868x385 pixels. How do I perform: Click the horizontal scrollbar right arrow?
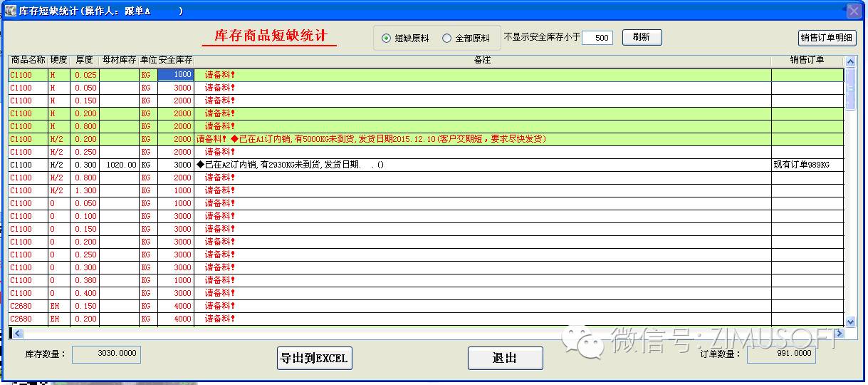(x=839, y=333)
